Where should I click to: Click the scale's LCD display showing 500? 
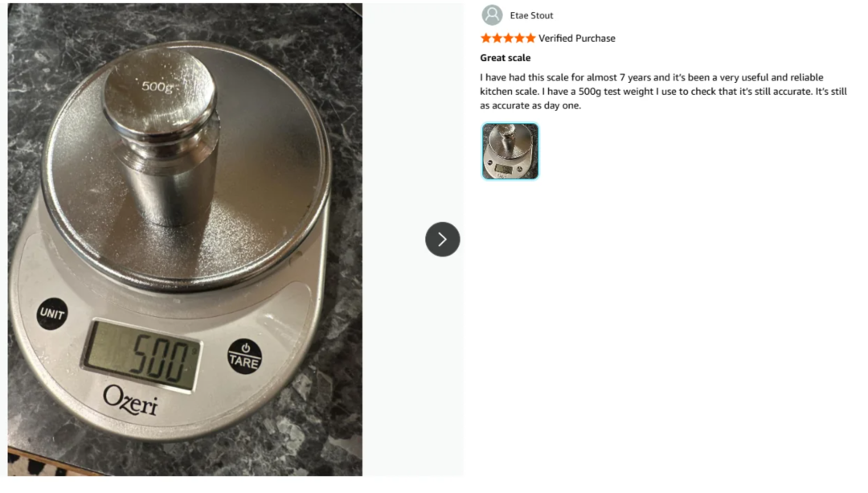pos(142,355)
